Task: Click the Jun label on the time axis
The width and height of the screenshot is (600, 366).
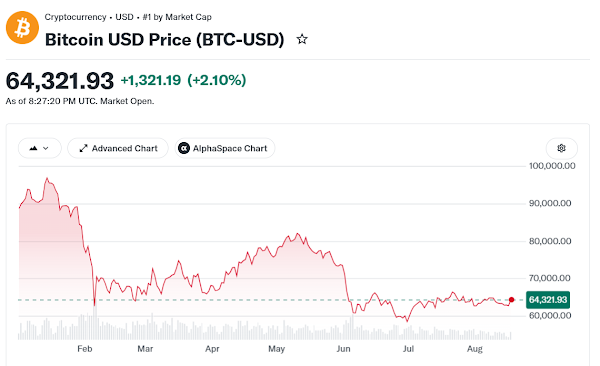Action: [x=343, y=349]
